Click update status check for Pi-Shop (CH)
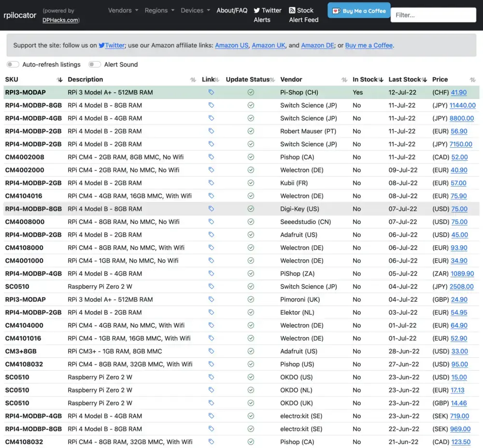This screenshot has height=448, width=483. 251,92
